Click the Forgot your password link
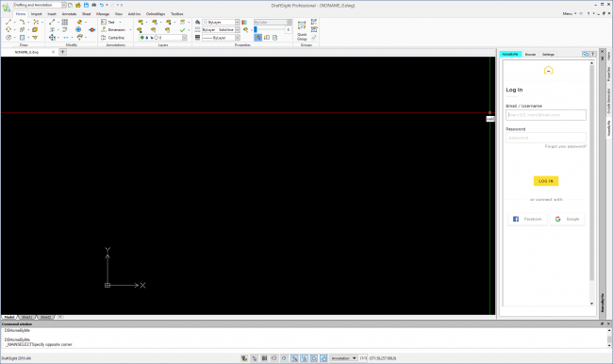Image resolution: width=613 pixels, height=364 pixels. click(x=565, y=146)
